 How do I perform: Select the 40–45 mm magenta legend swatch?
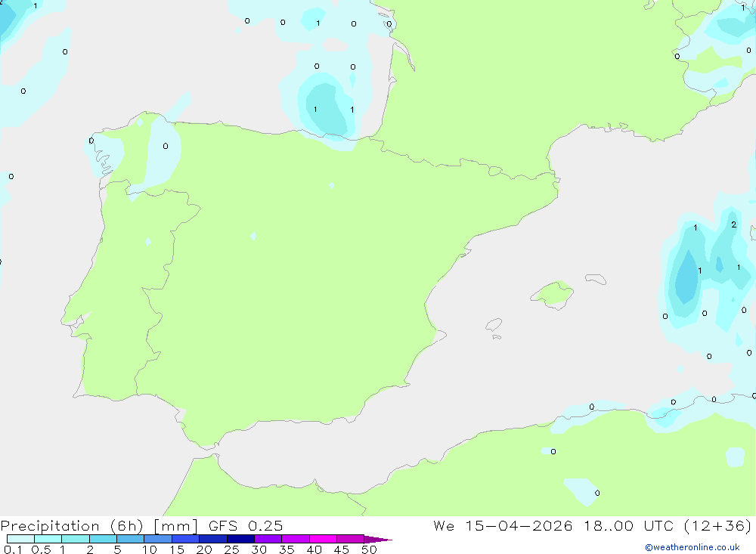coord(323,539)
